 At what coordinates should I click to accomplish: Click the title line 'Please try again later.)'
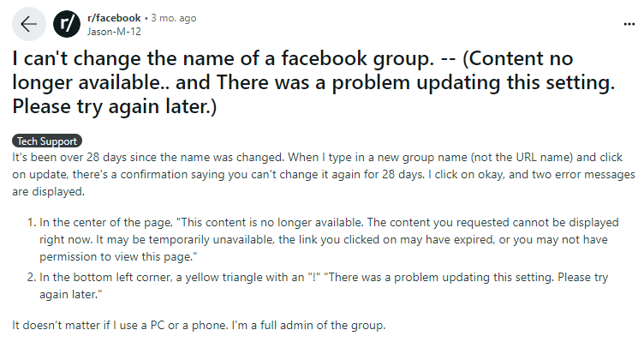point(114,106)
